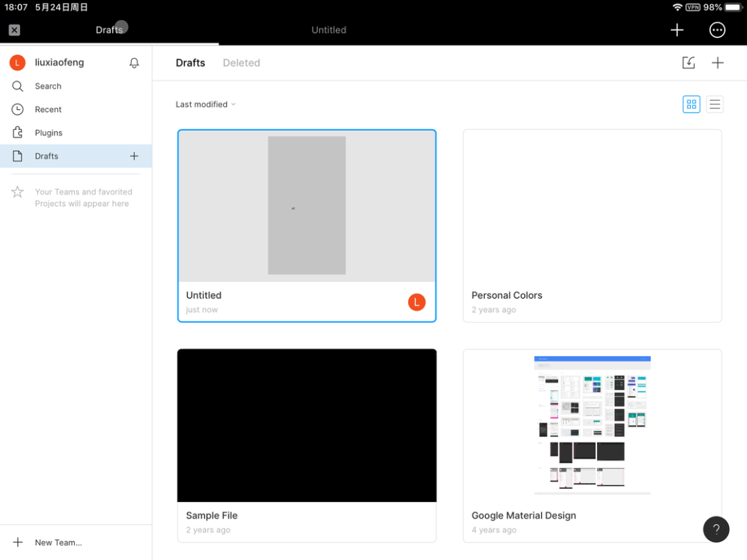Click the liuxiaofeng account avatar
The width and height of the screenshot is (747, 560).
click(17, 63)
